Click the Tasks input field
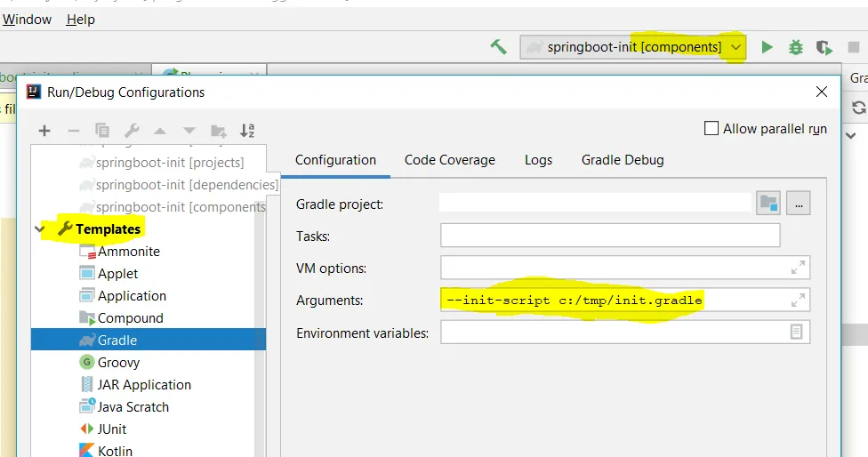The width and height of the screenshot is (868, 457). click(x=610, y=235)
